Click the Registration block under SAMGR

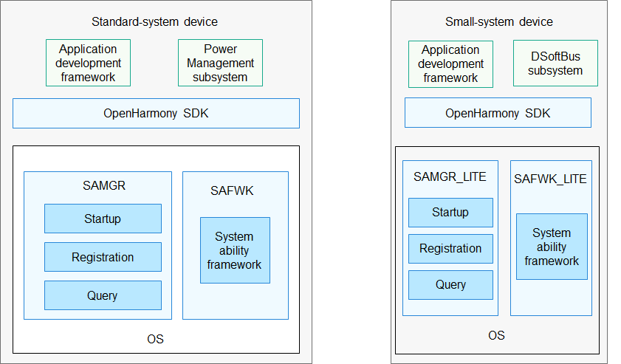[x=103, y=257]
